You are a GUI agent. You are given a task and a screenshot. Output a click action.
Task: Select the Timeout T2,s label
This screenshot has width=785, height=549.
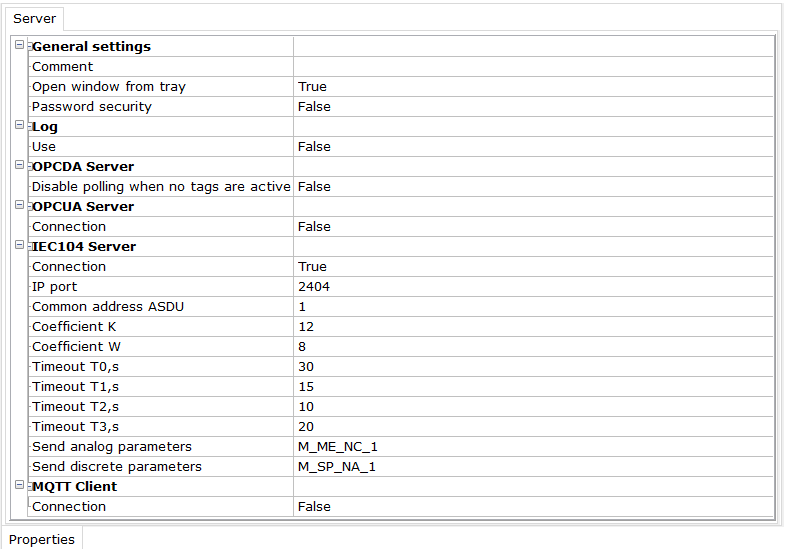[76, 407]
